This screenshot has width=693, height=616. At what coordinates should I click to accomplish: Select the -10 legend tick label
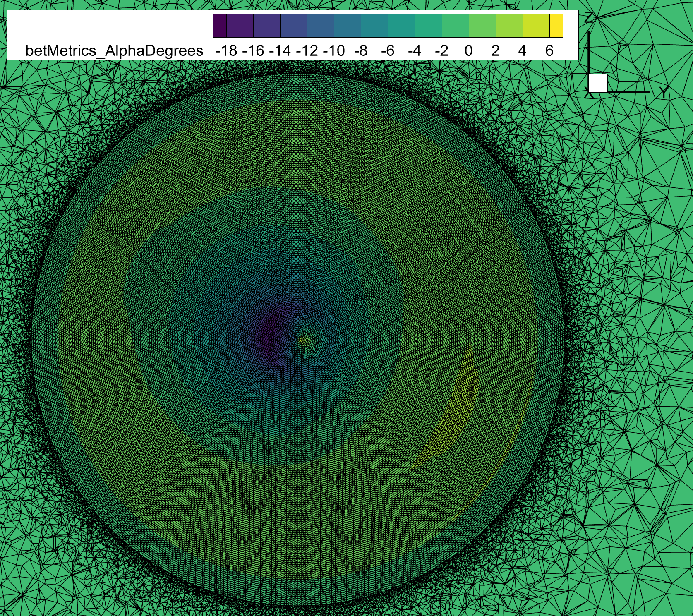click(334, 51)
